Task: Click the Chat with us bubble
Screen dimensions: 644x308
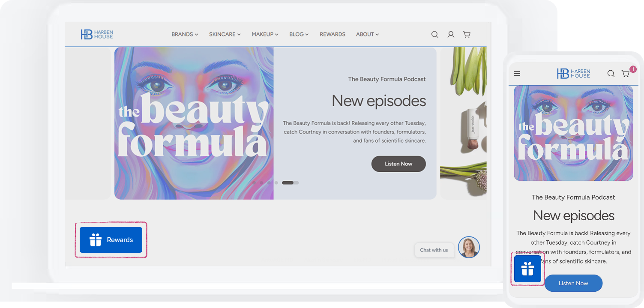Action: pos(434,250)
